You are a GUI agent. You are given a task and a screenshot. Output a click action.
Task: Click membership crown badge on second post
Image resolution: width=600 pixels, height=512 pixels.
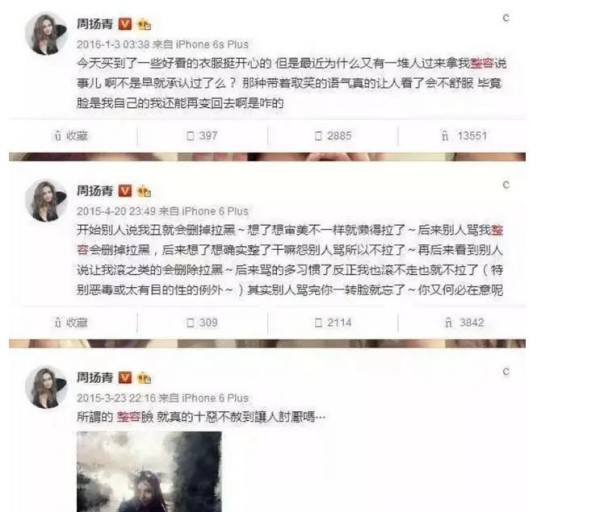(144, 191)
